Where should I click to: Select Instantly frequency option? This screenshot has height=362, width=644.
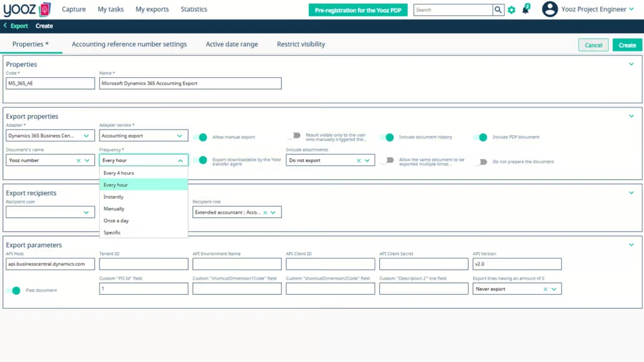[144, 197]
